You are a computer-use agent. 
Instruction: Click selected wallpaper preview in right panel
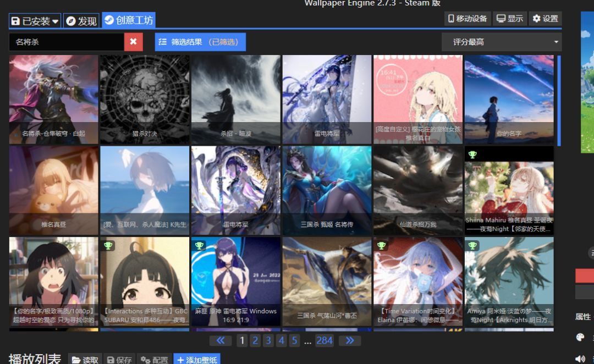click(x=587, y=82)
